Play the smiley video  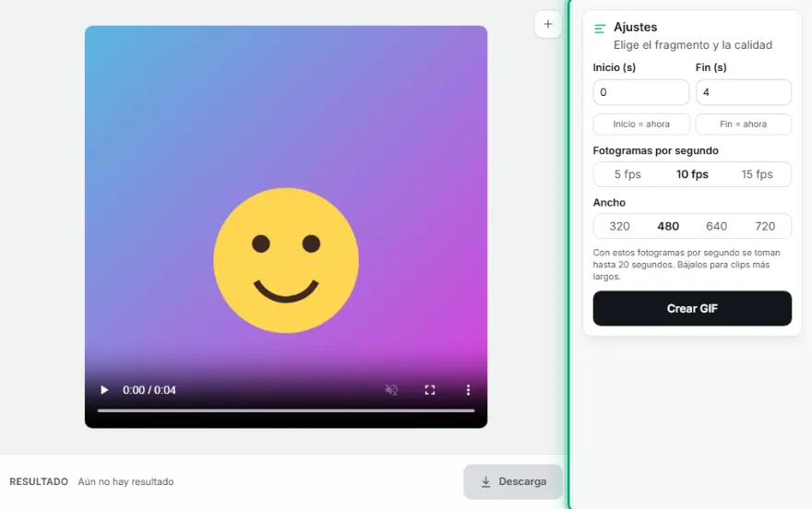pyautogui.click(x=104, y=390)
